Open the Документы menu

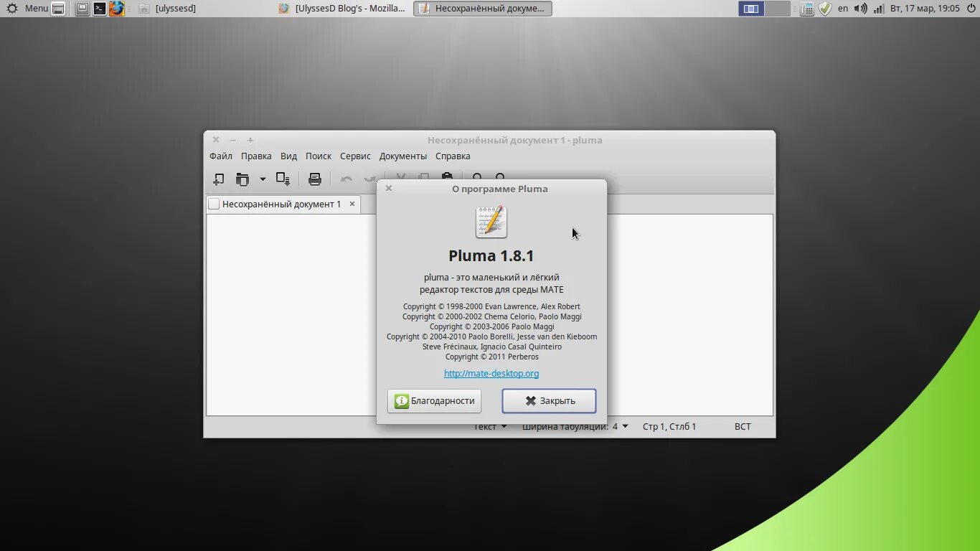tap(403, 156)
